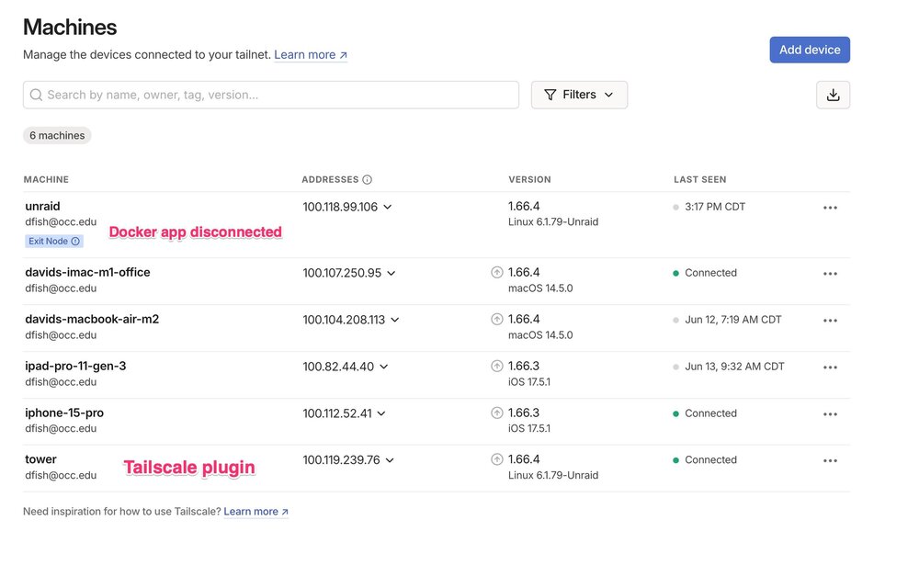Open the Filters dropdown
This screenshot has width=919, height=588.
pyautogui.click(x=579, y=95)
